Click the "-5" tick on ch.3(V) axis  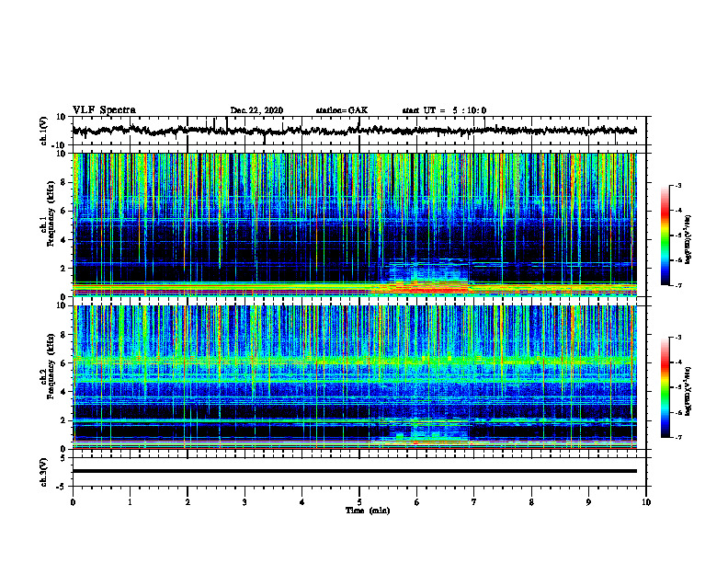(x=62, y=487)
